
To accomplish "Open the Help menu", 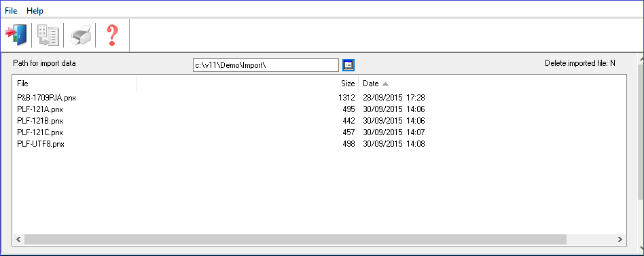I will (35, 11).
